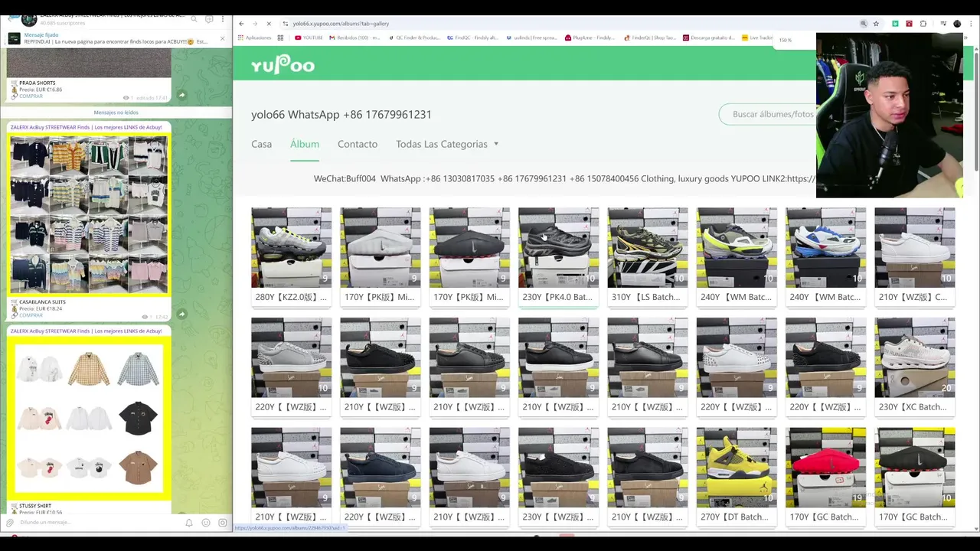Forward the Prada Shorts Telegram post
Viewport: 980px width, 551px height.
coord(181,96)
